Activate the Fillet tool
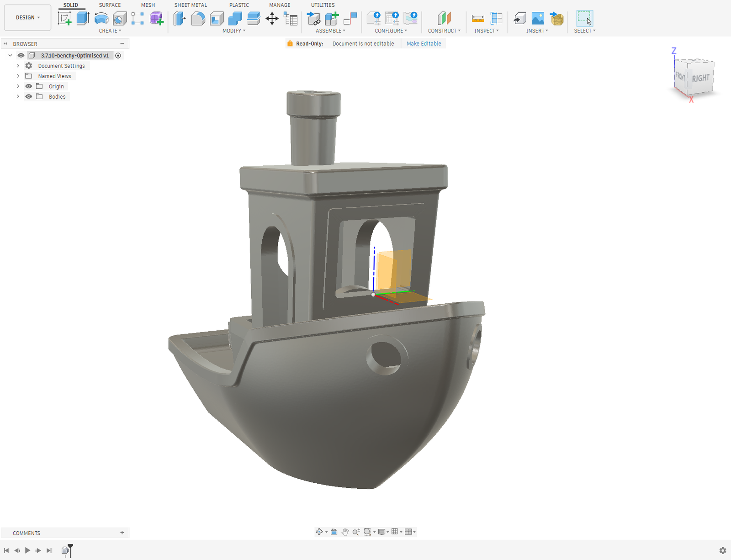This screenshot has width=731, height=560. 198,18
